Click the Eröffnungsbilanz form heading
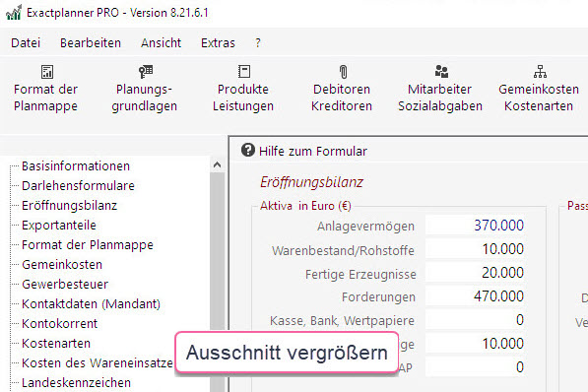This screenshot has height=392, width=588. pos(311,182)
